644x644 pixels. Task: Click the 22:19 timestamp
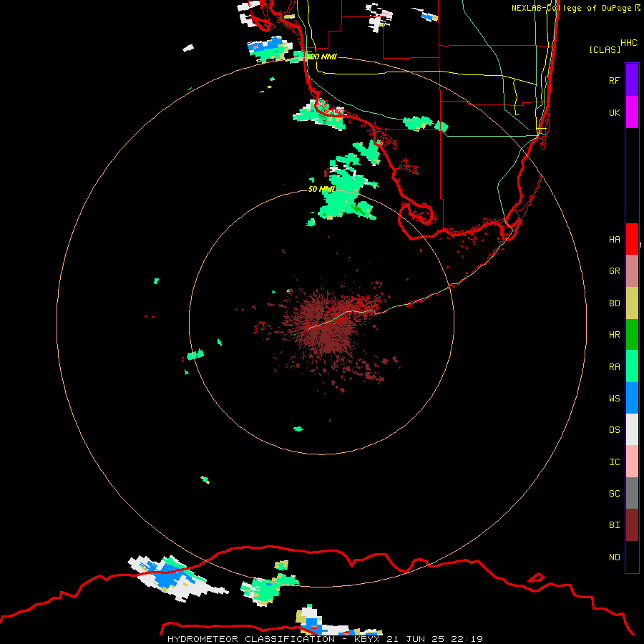(x=467, y=639)
